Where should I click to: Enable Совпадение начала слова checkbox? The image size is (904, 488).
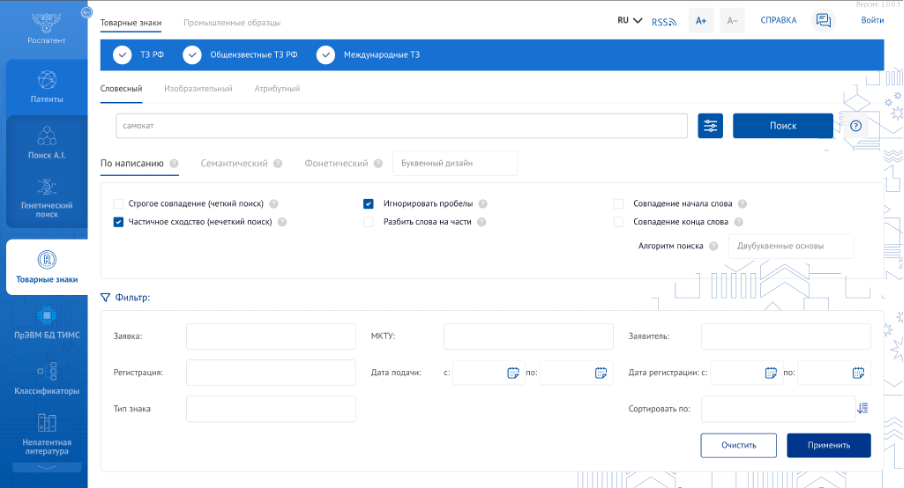click(x=619, y=203)
